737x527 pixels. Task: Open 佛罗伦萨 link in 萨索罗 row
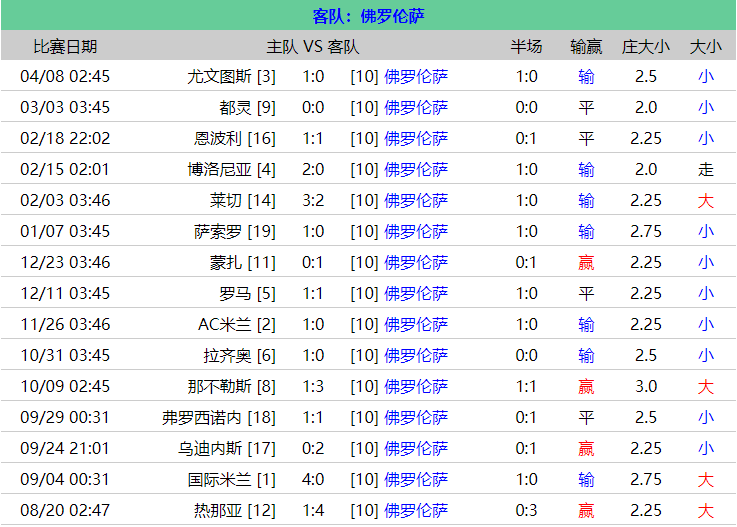pos(416,231)
